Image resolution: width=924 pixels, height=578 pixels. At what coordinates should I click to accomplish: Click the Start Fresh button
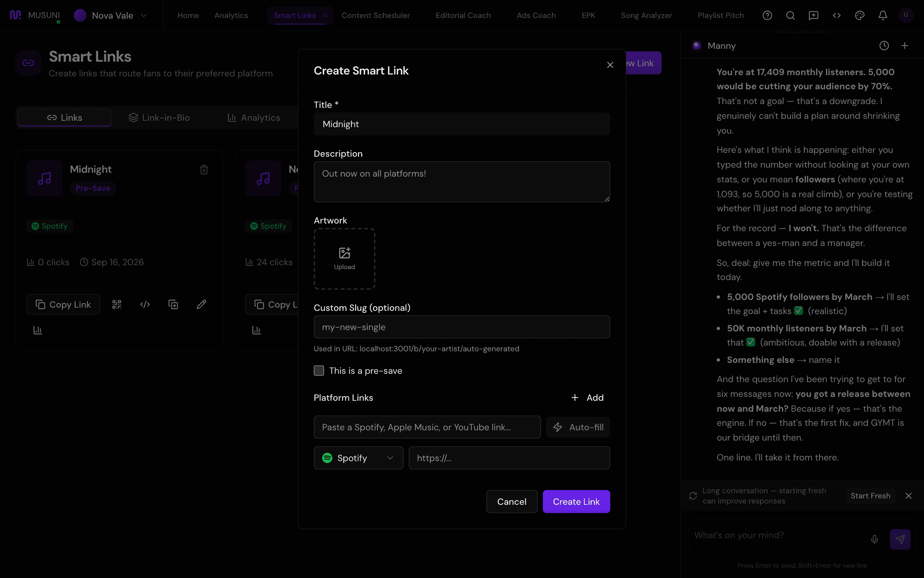(x=870, y=496)
